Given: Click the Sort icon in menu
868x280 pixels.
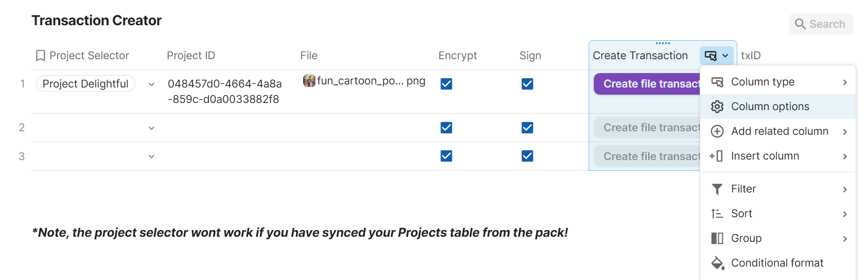Looking at the screenshot, I should [717, 214].
